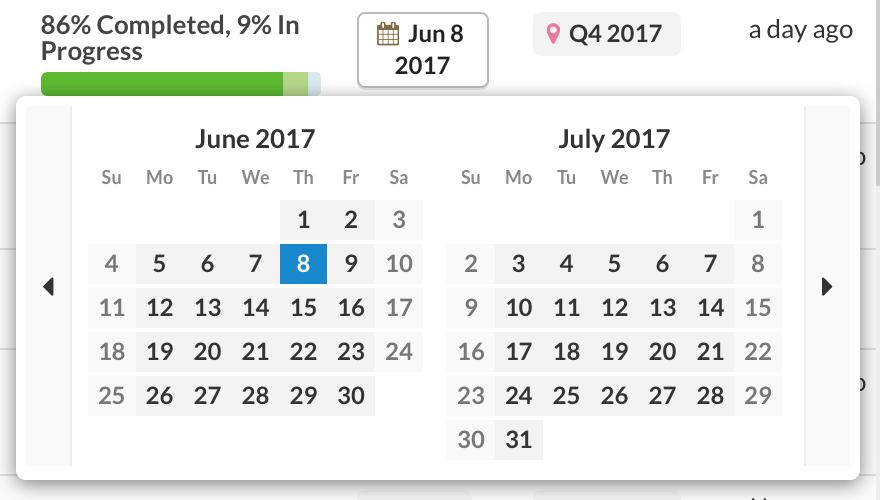The image size is (880, 500).
Task: Go to previous month with the left arrow
Action: pyautogui.click(x=49, y=286)
